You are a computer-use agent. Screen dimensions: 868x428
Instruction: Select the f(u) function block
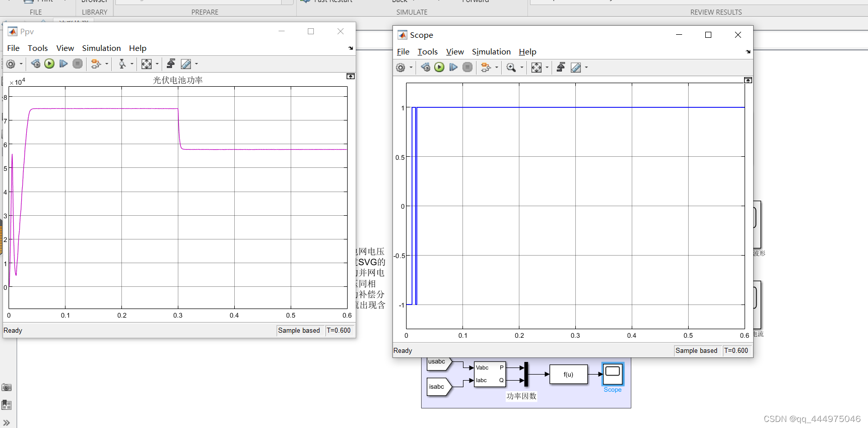click(568, 374)
